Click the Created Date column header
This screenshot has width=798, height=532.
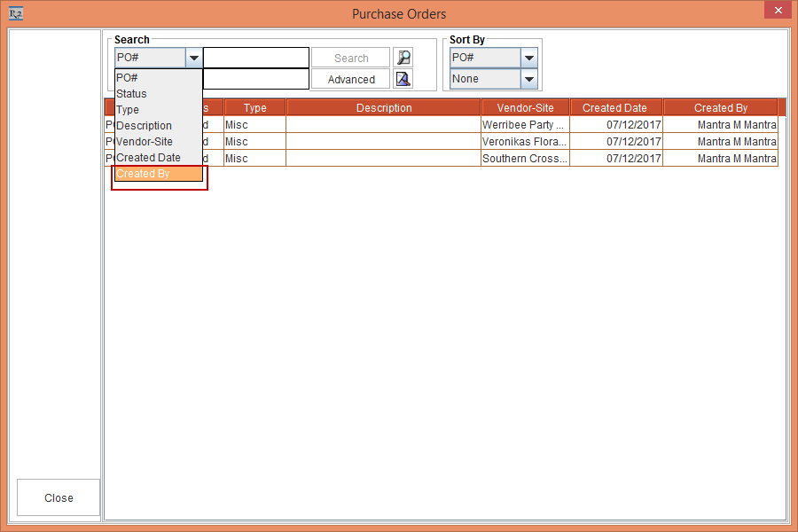(x=614, y=108)
